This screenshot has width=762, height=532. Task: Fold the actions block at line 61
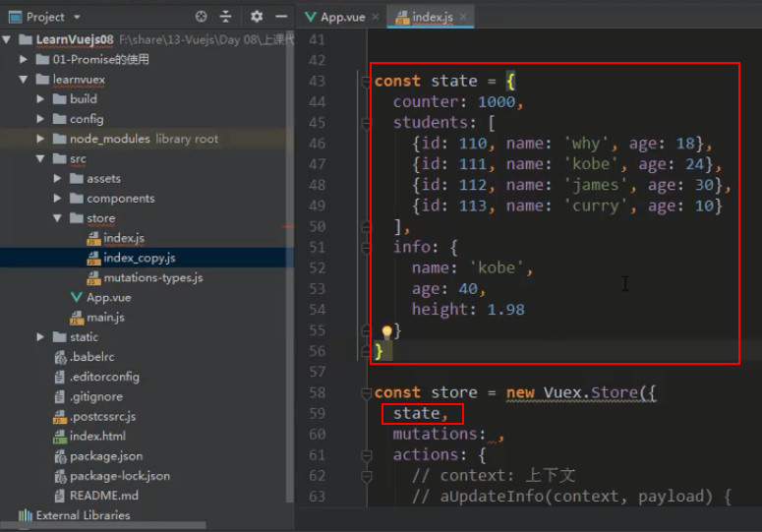(367, 455)
